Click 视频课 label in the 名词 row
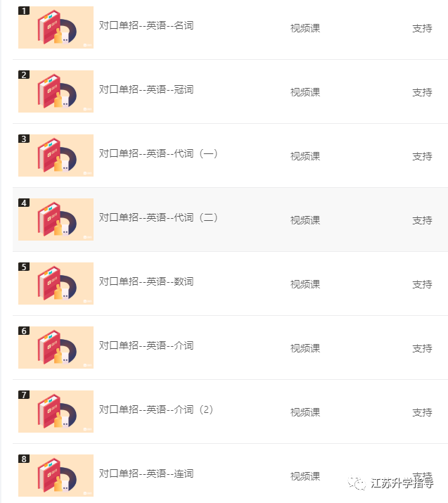This screenshot has width=448, height=503. pos(305,28)
